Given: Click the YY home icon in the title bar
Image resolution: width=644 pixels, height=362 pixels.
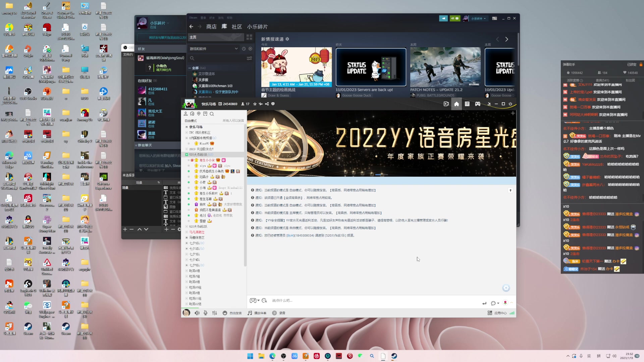Looking at the screenshot, I should [x=457, y=104].
